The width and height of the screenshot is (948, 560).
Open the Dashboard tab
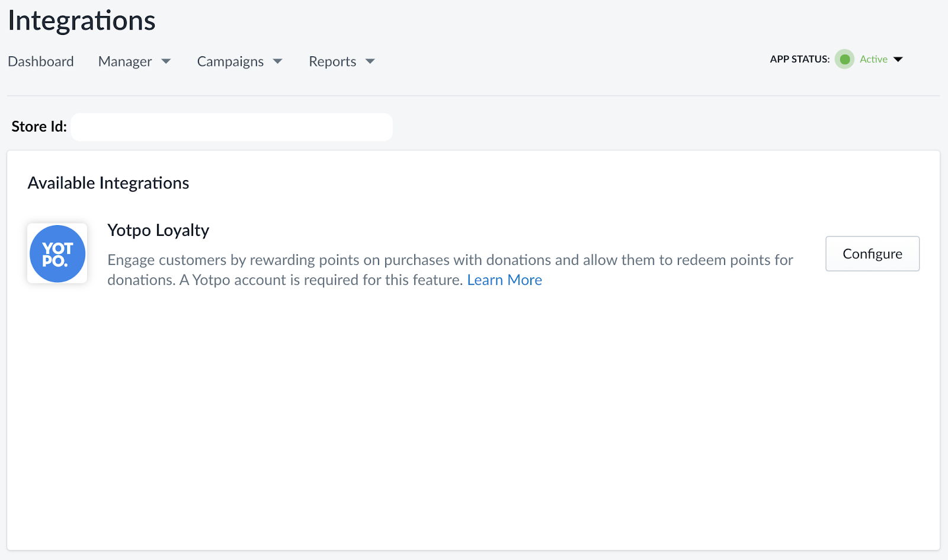tap(41, 62)
